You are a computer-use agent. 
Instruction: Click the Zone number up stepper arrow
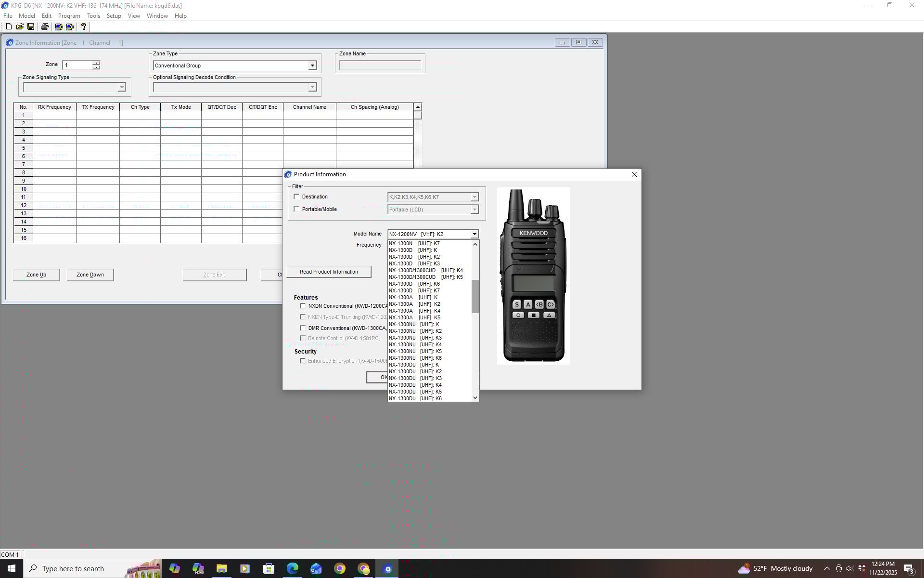click(x=96, y=63)
